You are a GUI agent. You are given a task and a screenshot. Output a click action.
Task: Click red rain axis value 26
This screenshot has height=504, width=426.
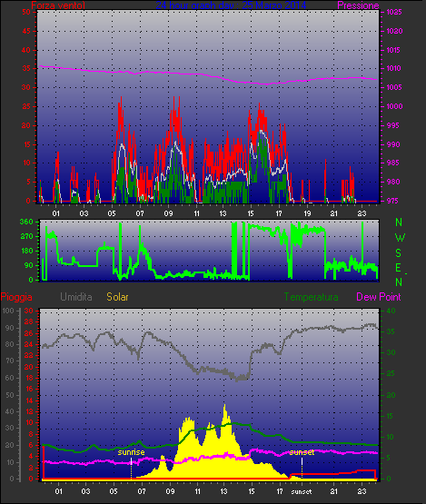(28, 333)
